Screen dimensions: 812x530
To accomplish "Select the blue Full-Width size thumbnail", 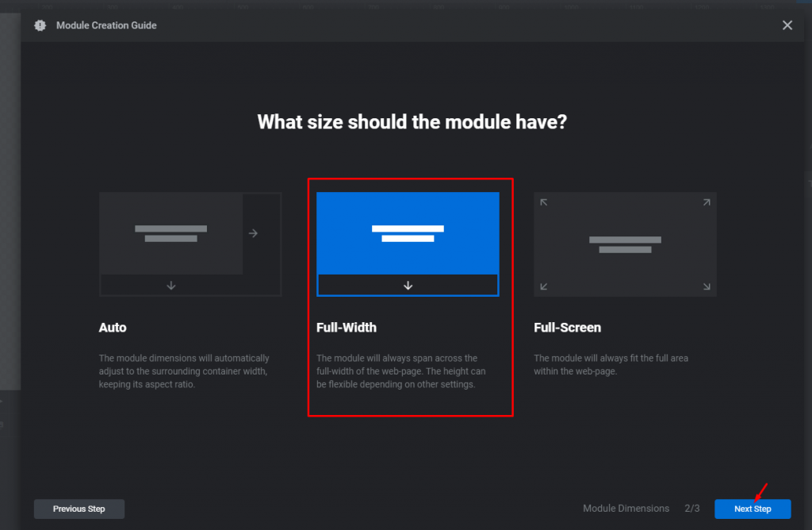I will point(408,244).
